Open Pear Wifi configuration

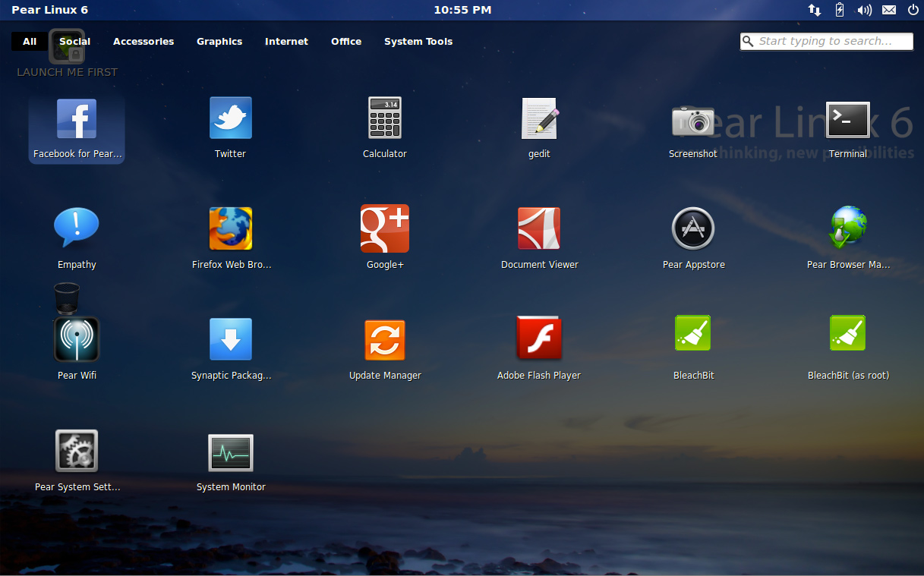click(76, 348)
